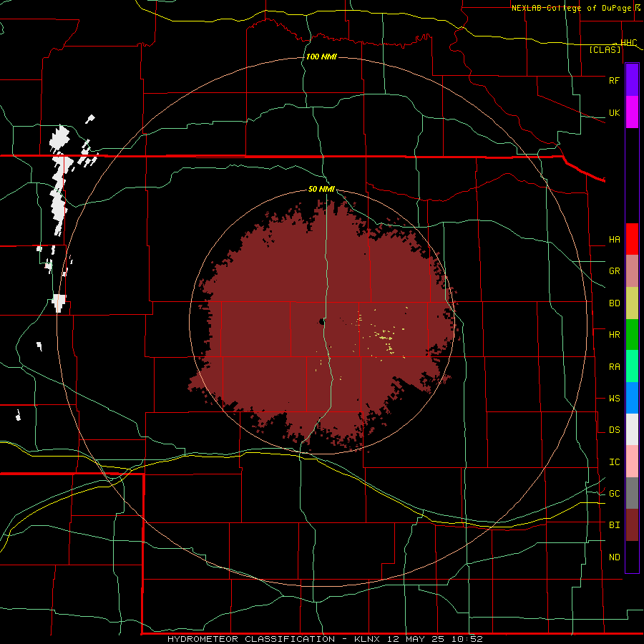This screenshot has height=644, width=644.
Task: Click the BI legend label
Action: [614, 525]
